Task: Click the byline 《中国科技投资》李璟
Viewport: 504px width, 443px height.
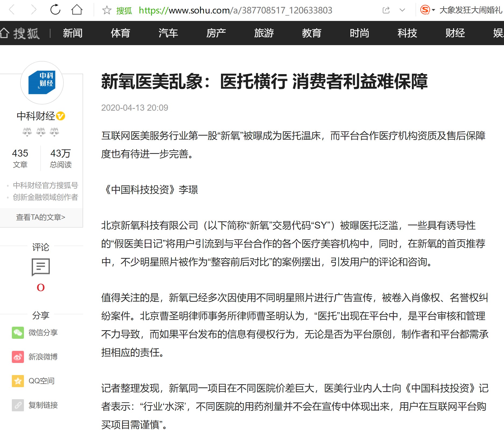Action: [x=150, y=190]
